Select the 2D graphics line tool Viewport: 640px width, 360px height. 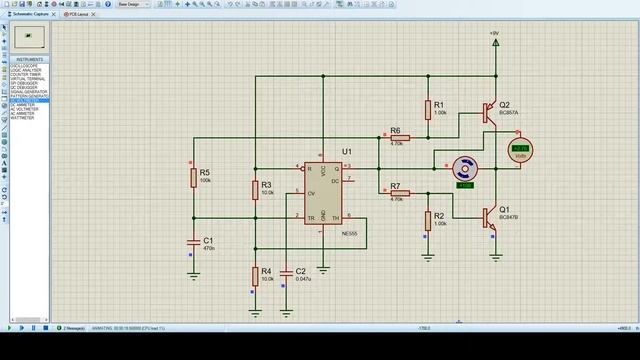(4, 127)
